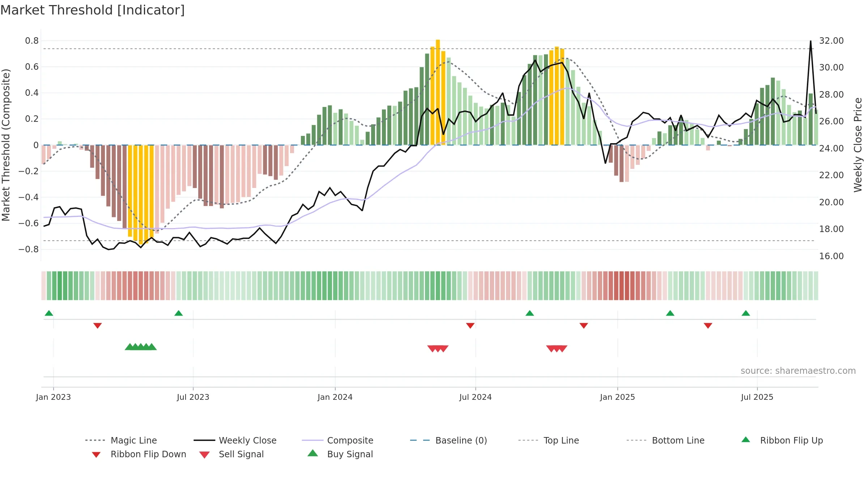The height and width of the screenshot is (488, 868).
Task: Click the 32.00 right axis tick label
Action: click(831, 41)
